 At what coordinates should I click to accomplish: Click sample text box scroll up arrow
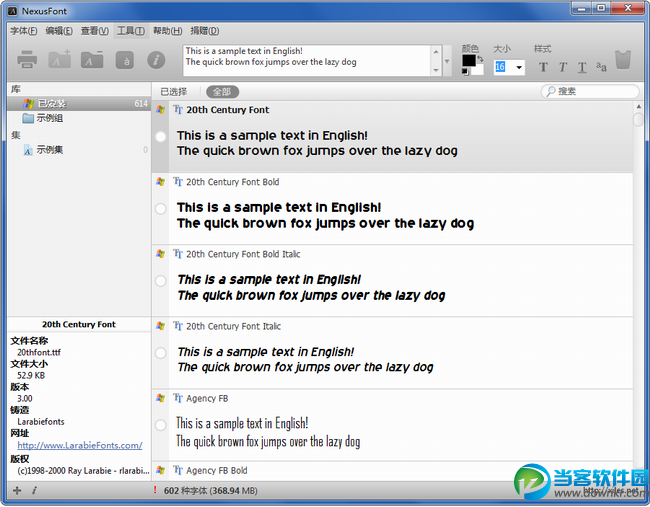click(436, 51)
